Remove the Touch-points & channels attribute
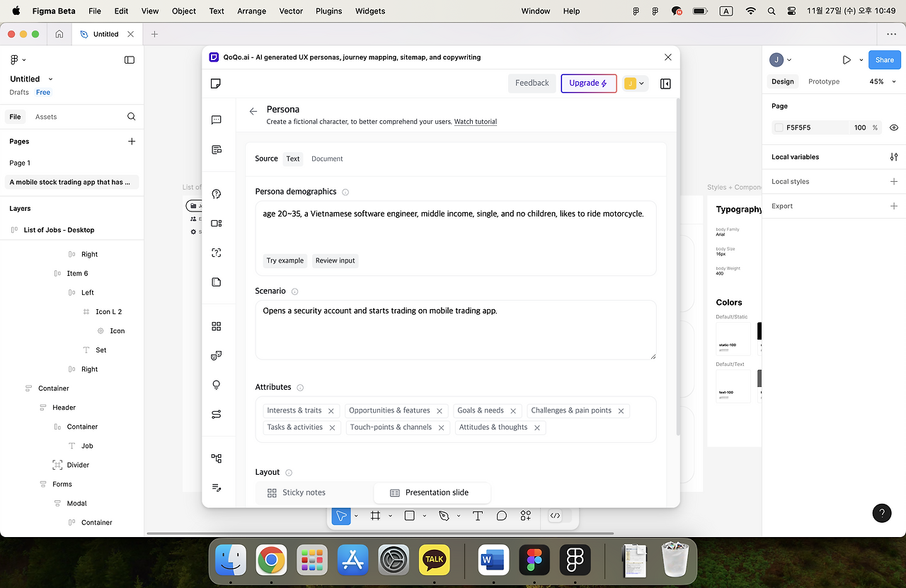 tap(441, 428)
